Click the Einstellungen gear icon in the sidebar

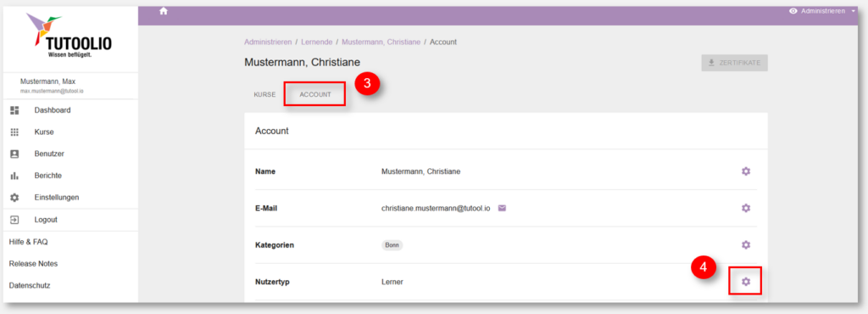pyautogui.click(x=15, y=197)
